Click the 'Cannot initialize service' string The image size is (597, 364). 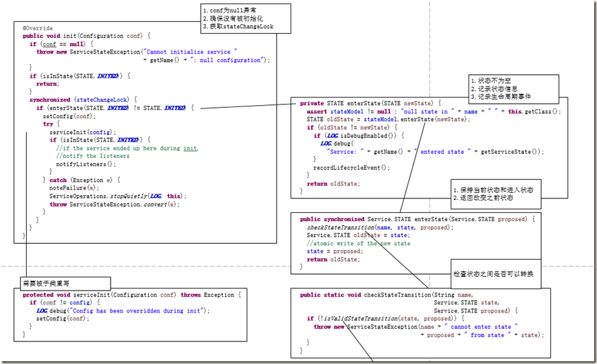(192, 52)
